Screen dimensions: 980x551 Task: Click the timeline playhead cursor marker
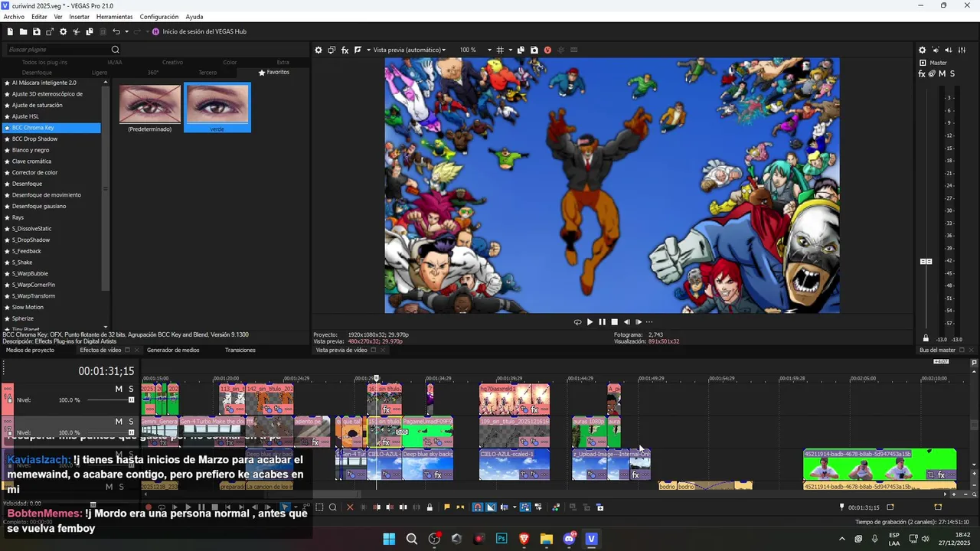point(376,378)
